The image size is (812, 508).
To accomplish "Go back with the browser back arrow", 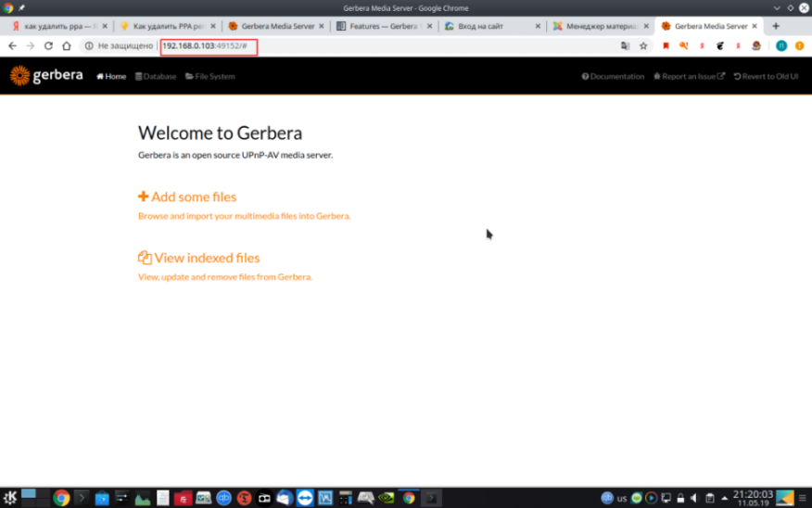I will point(12,45).
